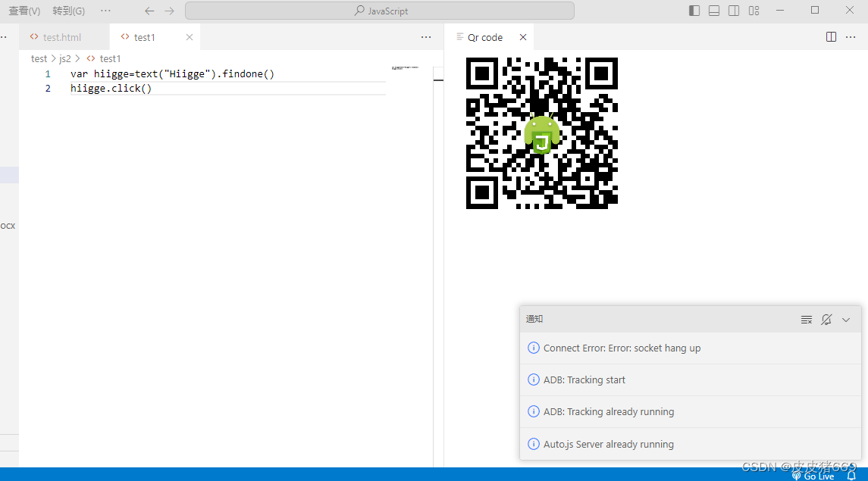This screenshot has width=868, height=481.
Task: Open notifications bell in the status bar
Action: click(851, 476)
